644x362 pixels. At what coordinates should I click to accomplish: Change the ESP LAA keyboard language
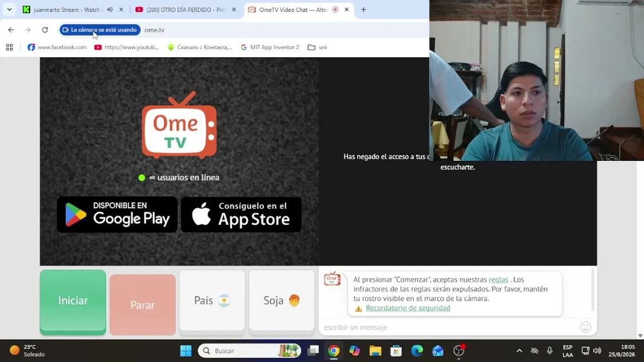[568, 351]
